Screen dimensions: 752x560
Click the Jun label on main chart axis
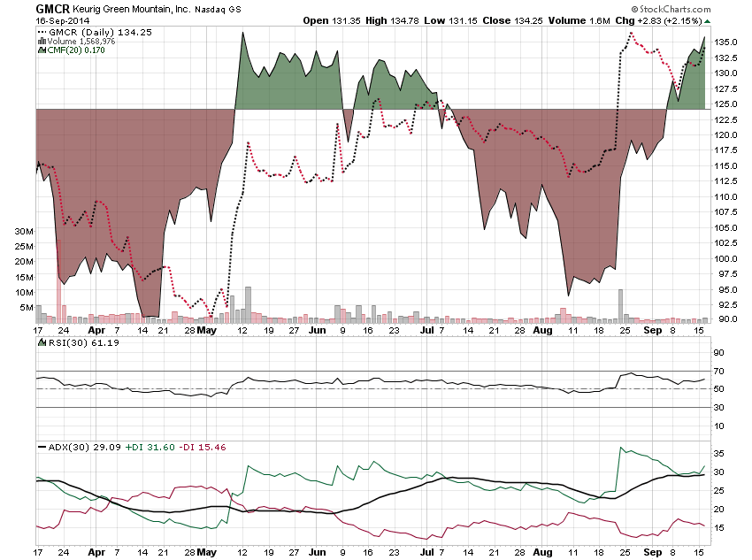click(317, 330)
